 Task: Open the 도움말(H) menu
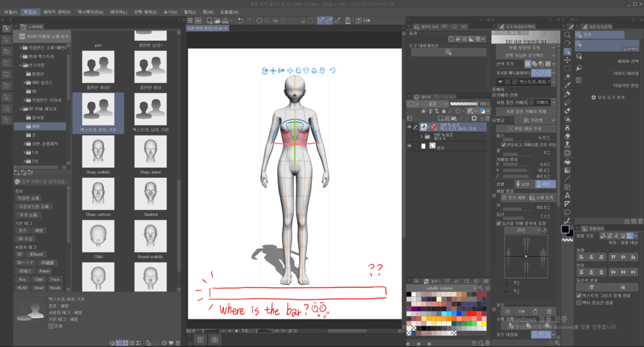pyautogui.click(x=229, y=12)
